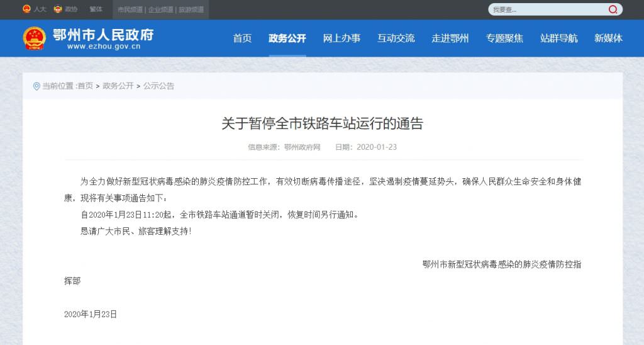Click the signature 鄂州市新型冠状病毒感染的肺炎疫情防控指
The image size is (644, 345).
(x=502, y=264)
